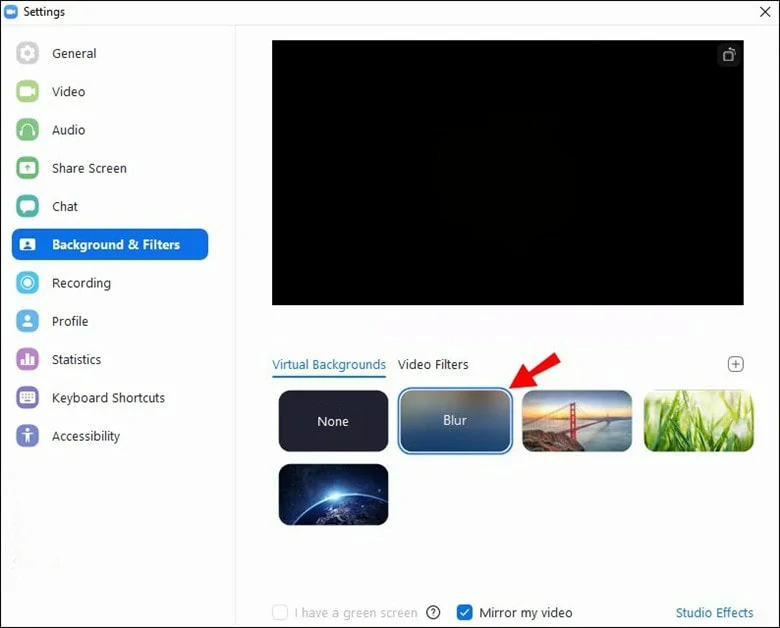Close the Settings window
The height and width of the screenshot is (628, 780).
pyautogui.click(x=765, y=11)
